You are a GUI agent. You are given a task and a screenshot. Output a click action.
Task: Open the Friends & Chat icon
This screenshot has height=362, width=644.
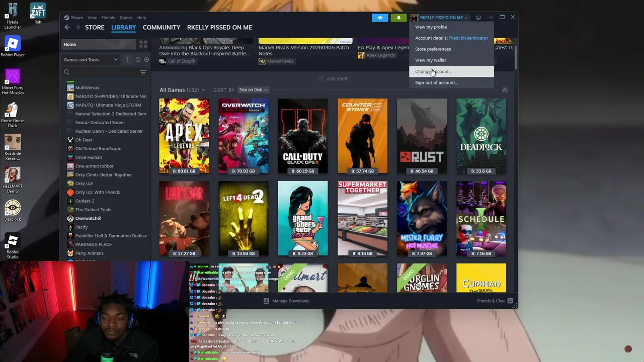510,301
